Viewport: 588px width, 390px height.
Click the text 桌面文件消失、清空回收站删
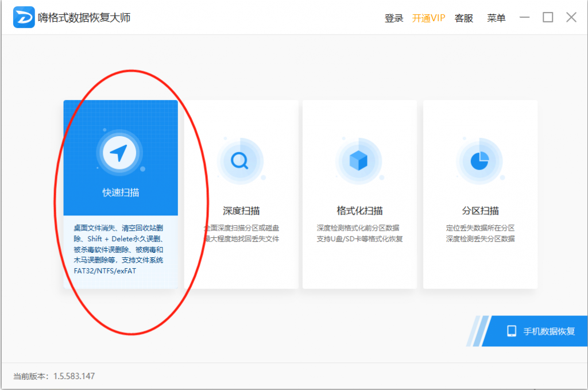[x=118, y=228]
